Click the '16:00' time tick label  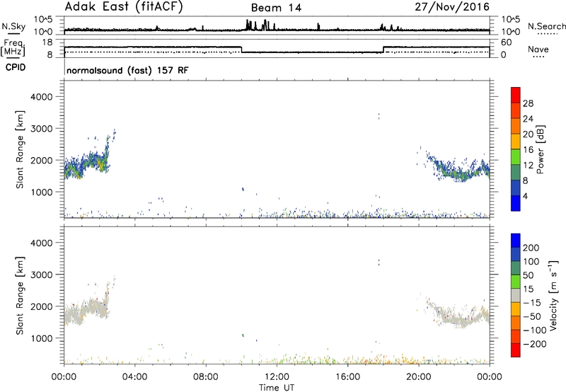pos(347,377)
